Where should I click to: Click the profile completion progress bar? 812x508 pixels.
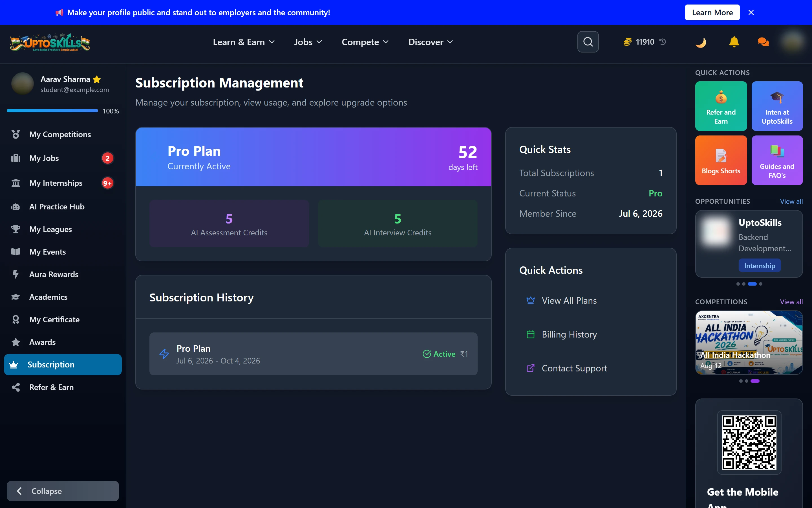pyautogui.click(x=52, y=111)
